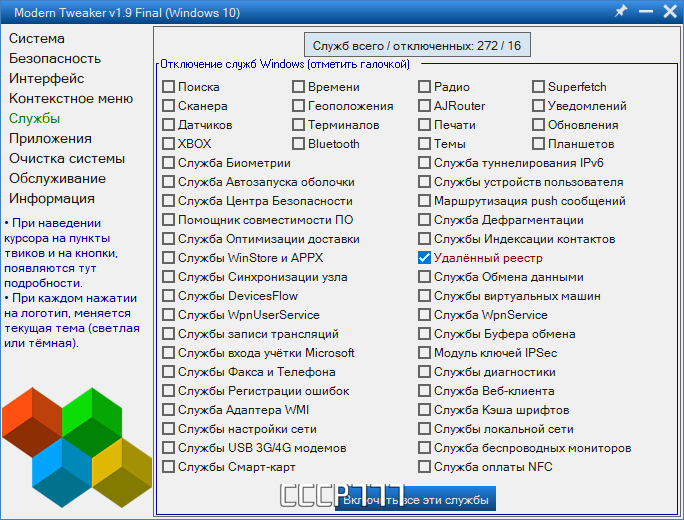The height and width of the screenshot is (520, 684).
Task: Click the Служб всего / отключенных counter button
Action: [x=417, y=45]
